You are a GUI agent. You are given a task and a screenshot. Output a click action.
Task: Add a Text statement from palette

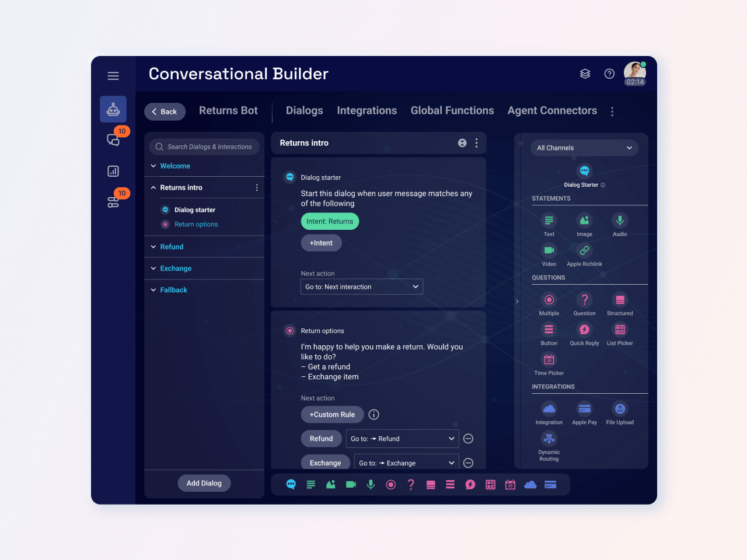pos(549,220)
